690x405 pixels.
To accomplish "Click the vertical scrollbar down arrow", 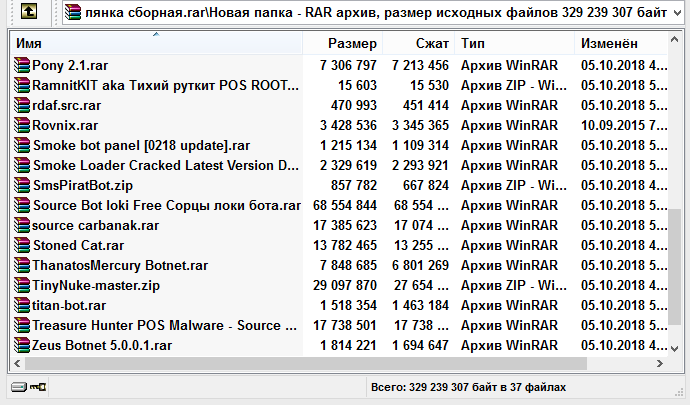I will [674, 349].
